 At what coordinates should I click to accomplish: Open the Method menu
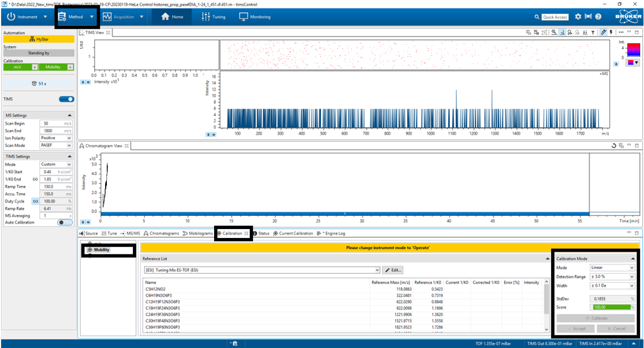click(77, 16)
